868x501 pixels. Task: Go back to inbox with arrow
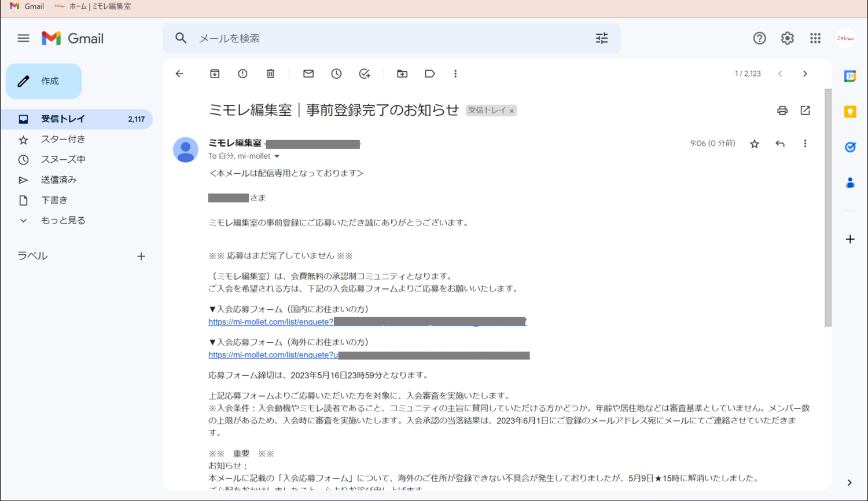pyautogui.click(x=179, y=74)
